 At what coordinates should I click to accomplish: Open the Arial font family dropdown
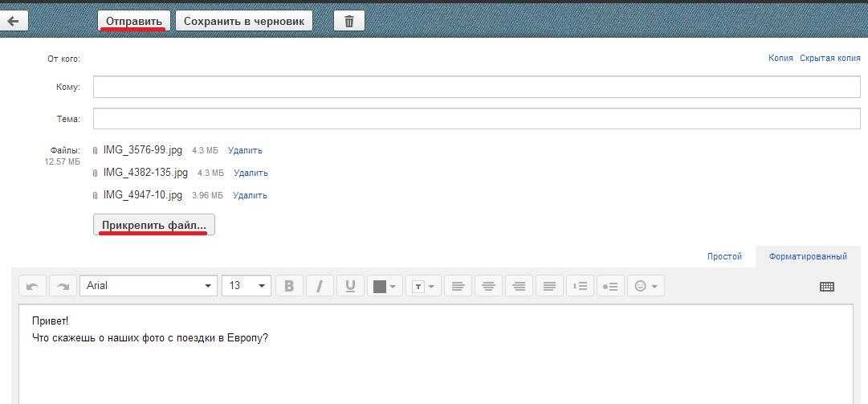click(149, 286)
